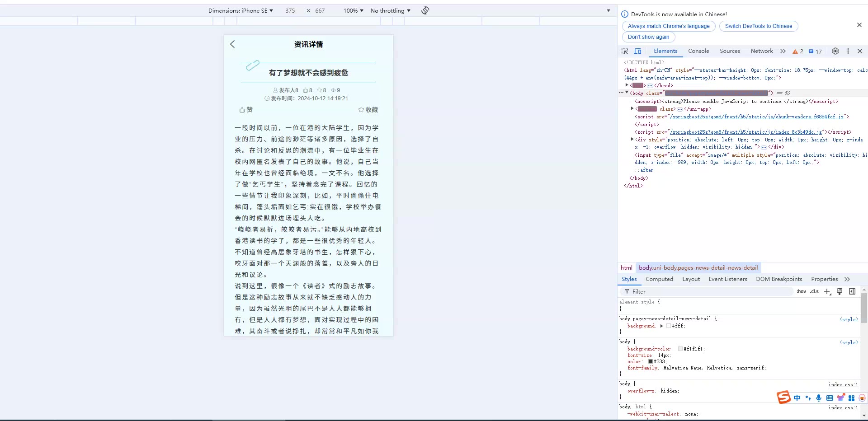
Task: Click the Styles Filter input field
Action: [x=708, y=292]
